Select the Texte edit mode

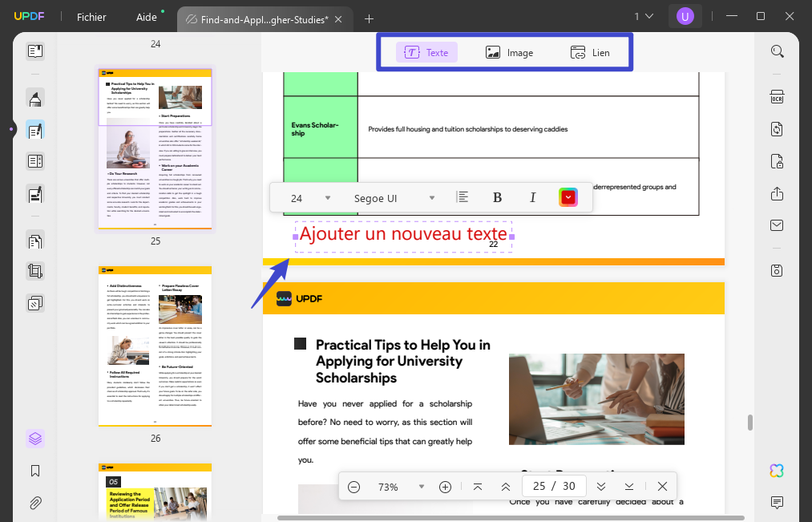(x=426, y=52)
